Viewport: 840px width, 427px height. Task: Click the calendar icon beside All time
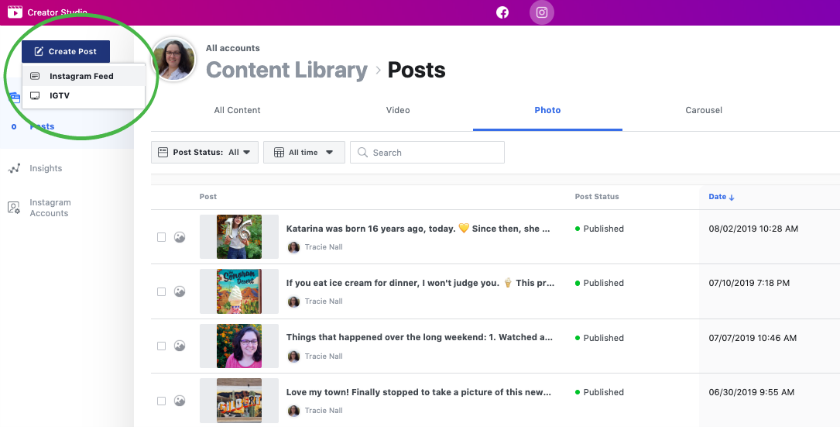click(279, 153)
